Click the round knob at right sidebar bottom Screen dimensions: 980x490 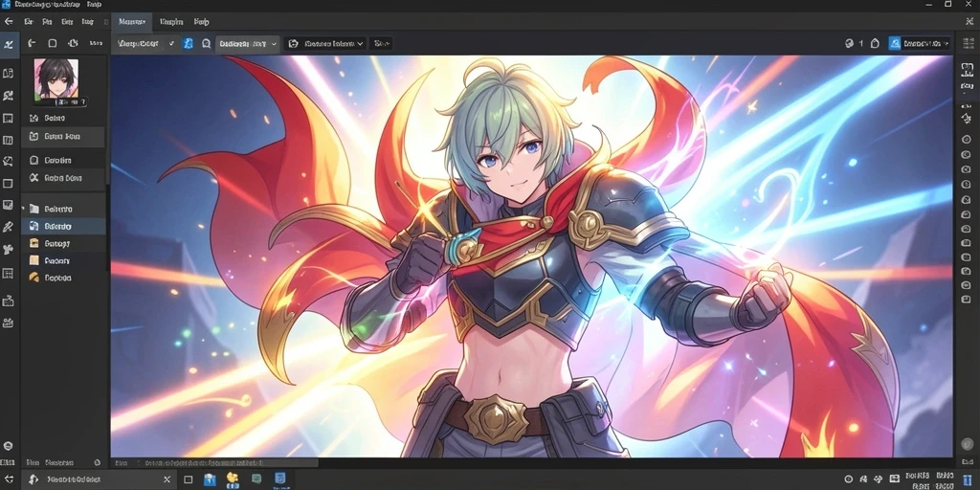(966, 444)
